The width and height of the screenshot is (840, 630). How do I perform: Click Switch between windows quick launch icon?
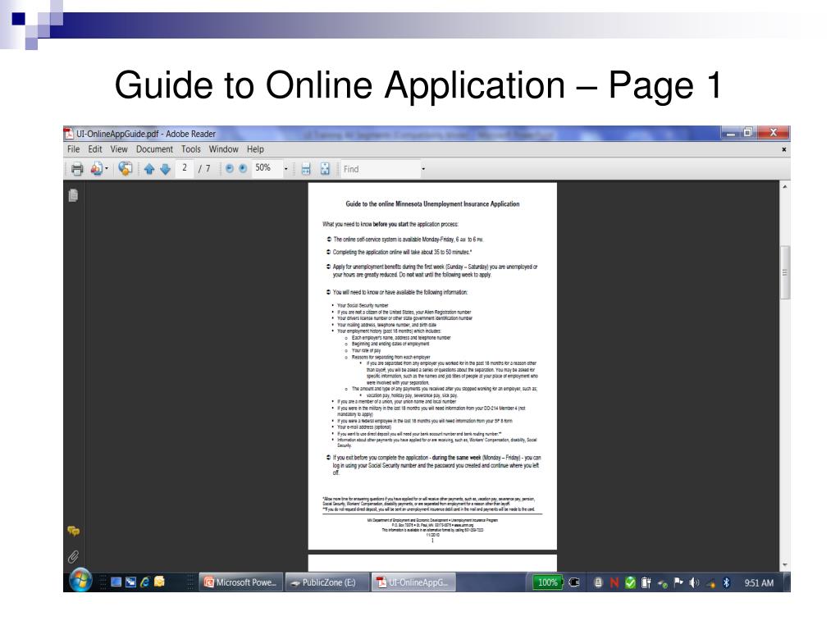[x=130, y=582]
